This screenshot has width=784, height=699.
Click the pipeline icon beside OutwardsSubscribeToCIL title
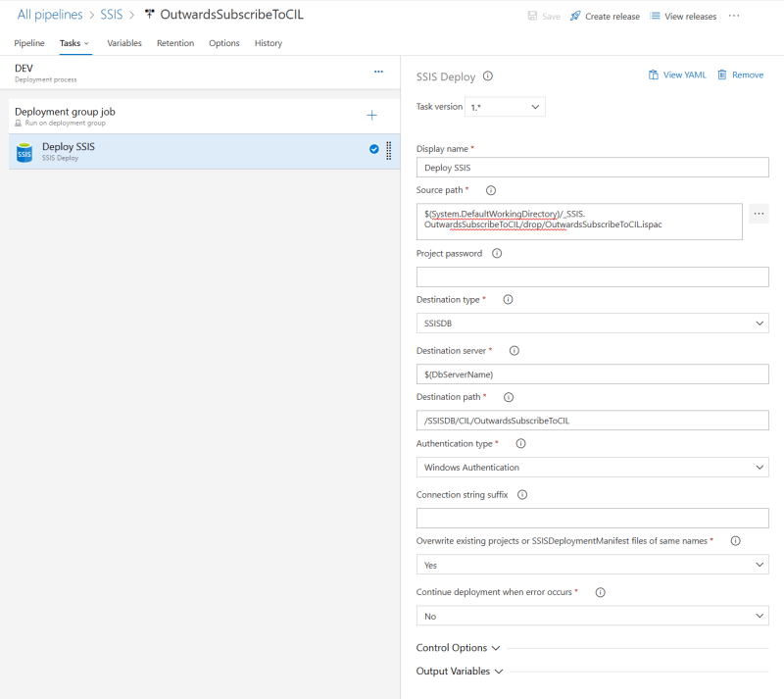(x=149, y=14)
